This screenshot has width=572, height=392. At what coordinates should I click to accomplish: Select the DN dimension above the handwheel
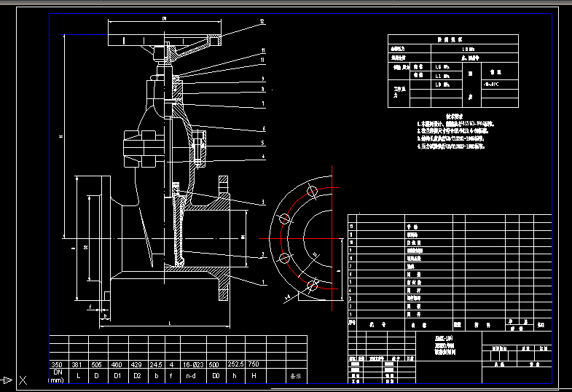coord(165,17)
